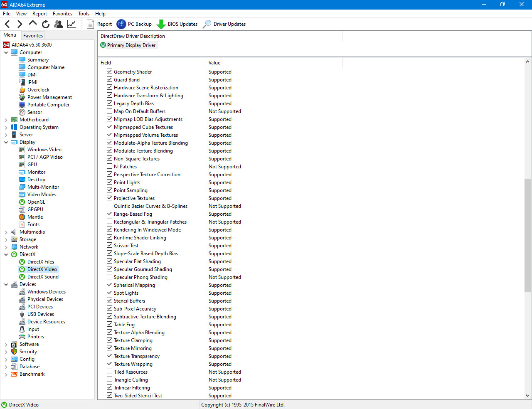Viewport: 532px width, 409px height.
Task: Click the Report menu item
Action: (x=39, y=14)
